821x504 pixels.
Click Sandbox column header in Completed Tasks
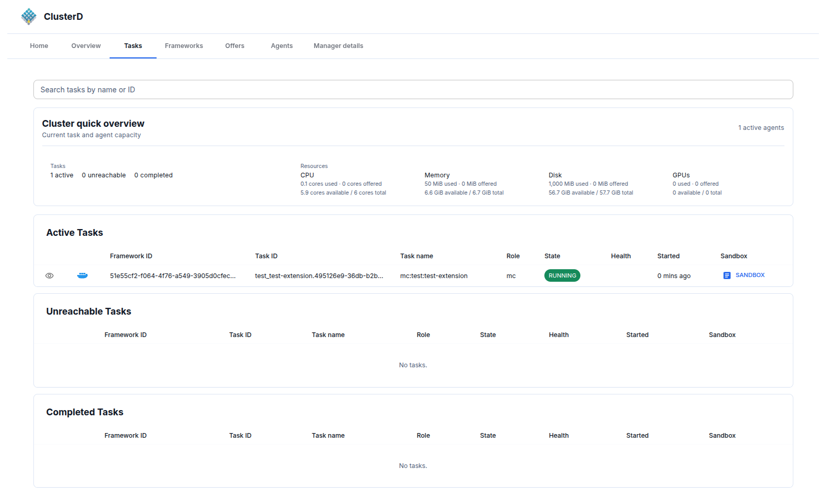point(722,436)
